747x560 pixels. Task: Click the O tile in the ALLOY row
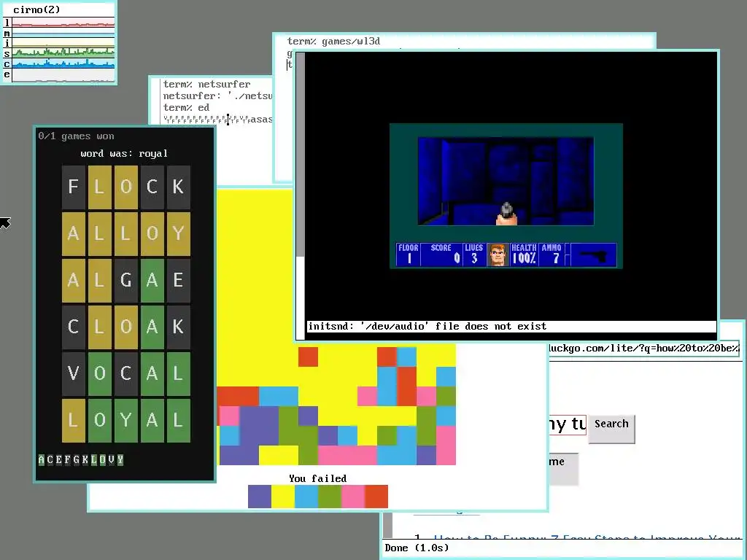(x=152, y=234)
